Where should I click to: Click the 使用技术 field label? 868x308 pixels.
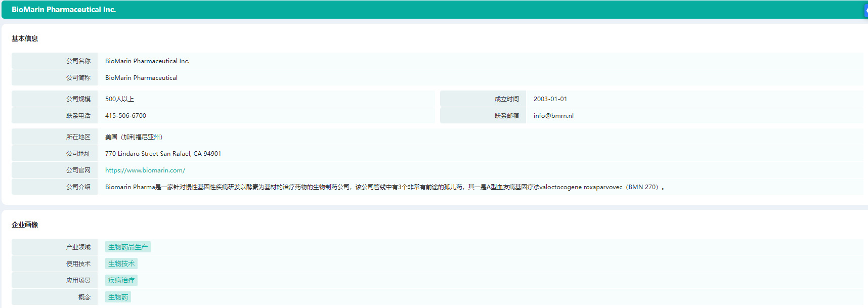[78, 264]
